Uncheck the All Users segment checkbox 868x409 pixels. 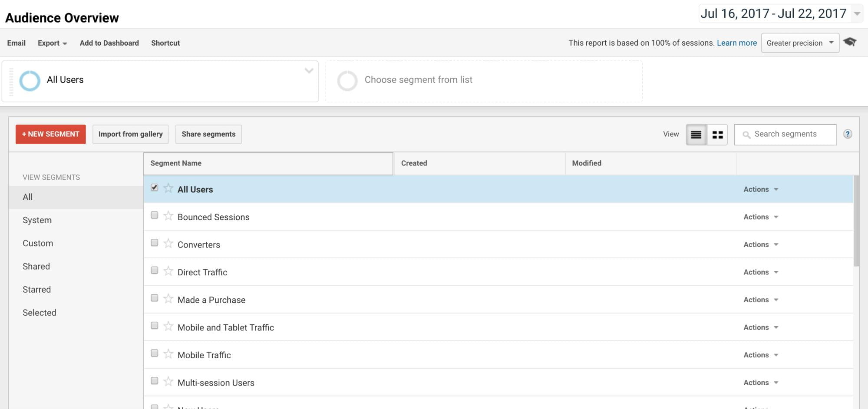tap(154, 187)
